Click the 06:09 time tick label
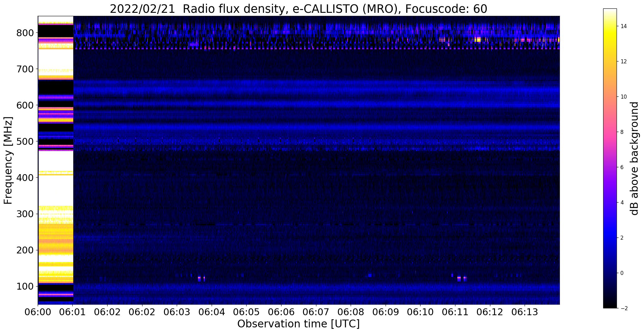Image resolution: width=644 pixels, height=333 pixels. [386, 312]
